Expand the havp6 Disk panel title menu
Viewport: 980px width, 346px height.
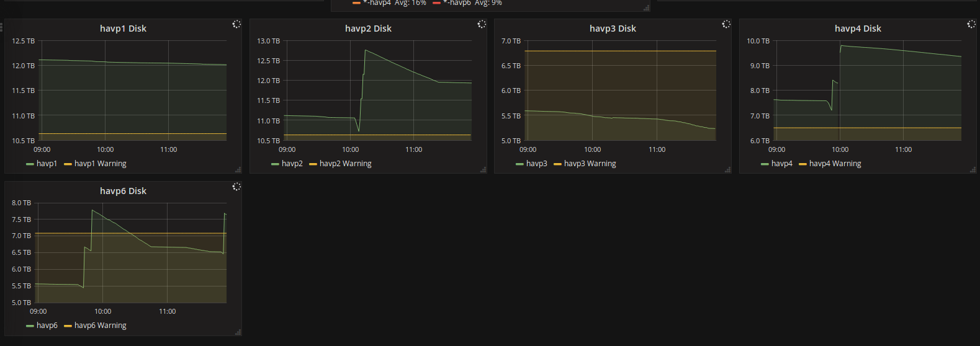point(123,191)
